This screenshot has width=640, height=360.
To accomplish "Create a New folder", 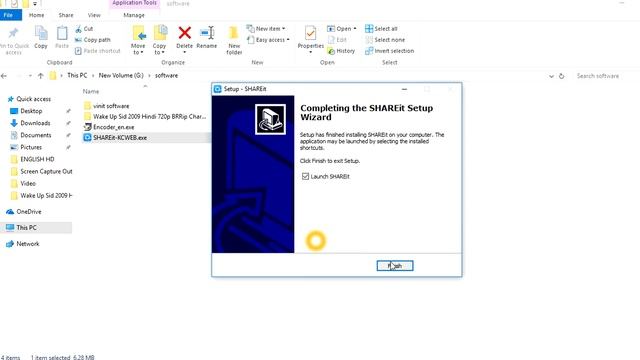I will click(234, 40).
